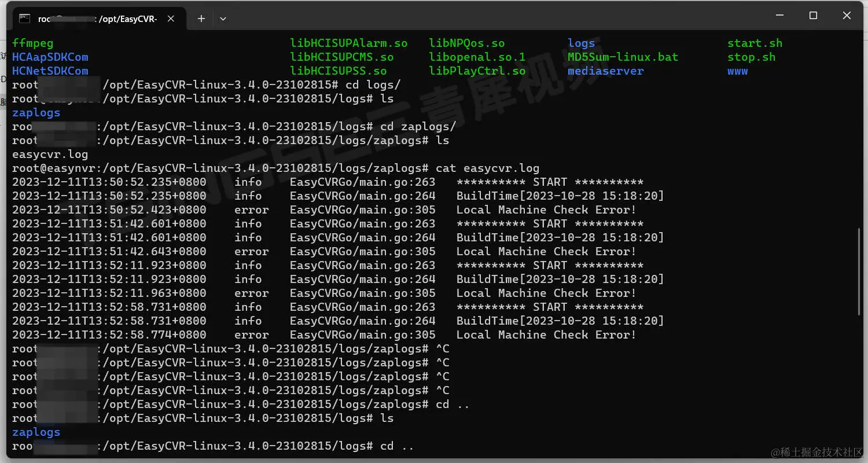
Task: Click the 'cd ..' command after logs/zaplogs# prompt
Action: click(453, 405)
